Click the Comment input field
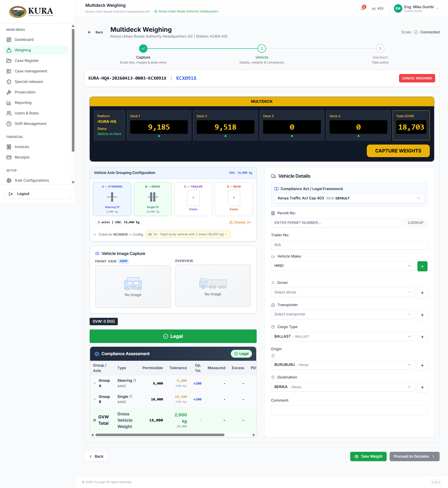Image resolution: width=448 pixels, height=488 pixels. point(349,410)
